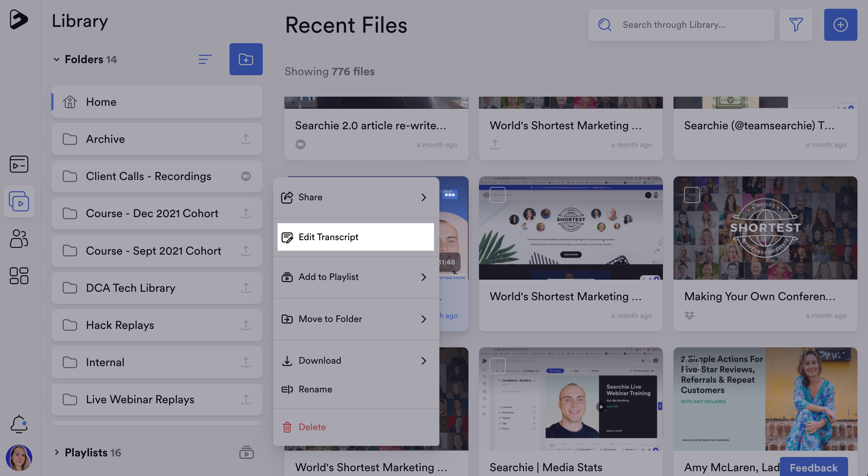Open the Archive folder
Image resolution: width=868 pixels, height=476 pixels.
[157, 139]
